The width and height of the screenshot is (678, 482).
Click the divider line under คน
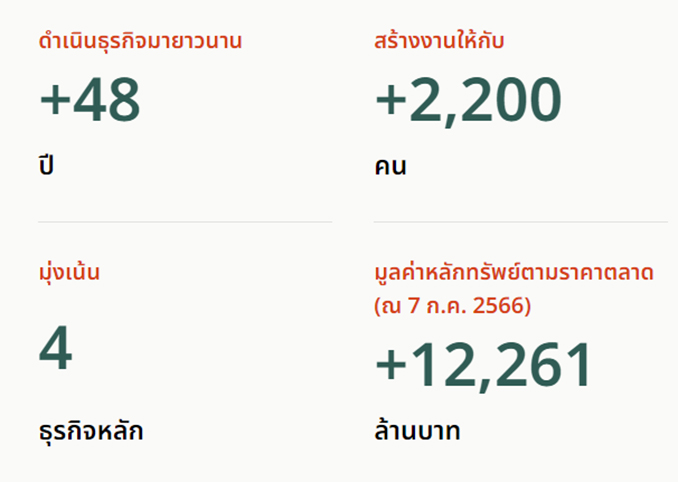[521, 222]
